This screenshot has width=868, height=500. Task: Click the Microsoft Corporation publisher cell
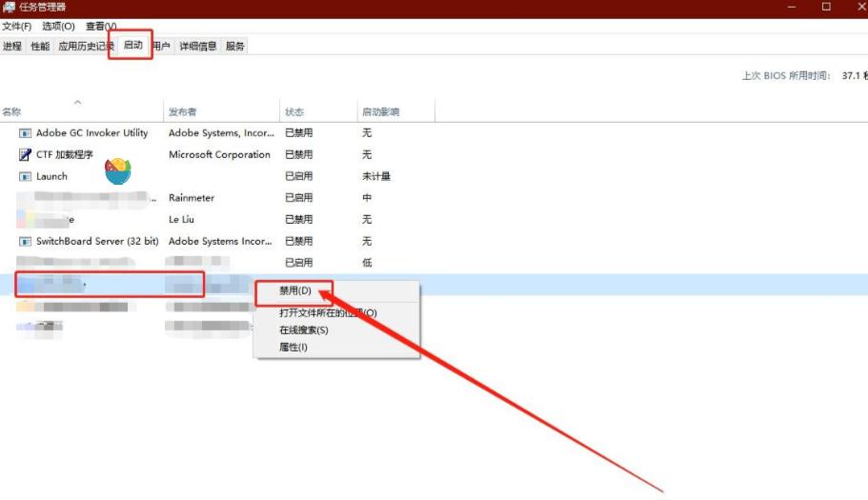point(220,155)
